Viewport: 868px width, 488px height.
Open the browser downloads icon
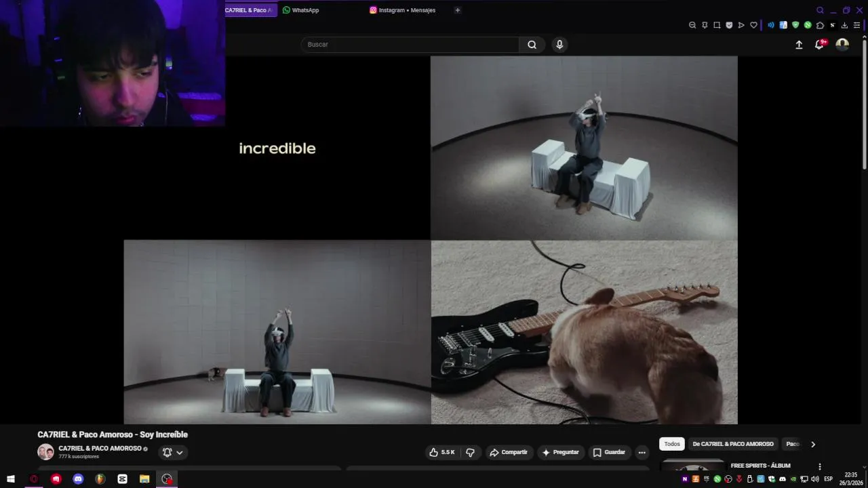click(x=844, y=25)
